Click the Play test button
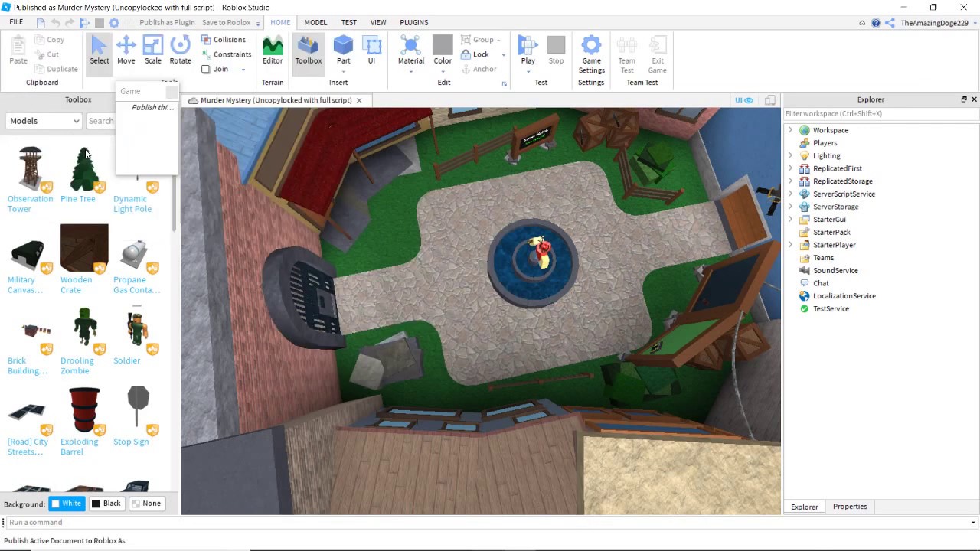Image resolution: width=980 pixels, height=551 pixels. (x=528, y=50)
